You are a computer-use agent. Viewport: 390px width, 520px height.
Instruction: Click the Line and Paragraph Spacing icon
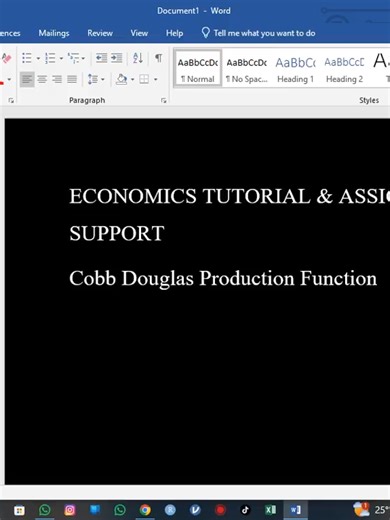click(93, 79)
